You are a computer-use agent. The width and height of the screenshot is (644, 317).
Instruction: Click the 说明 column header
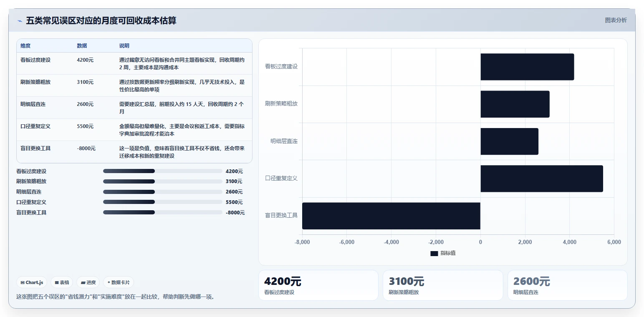tap(124, 46)
